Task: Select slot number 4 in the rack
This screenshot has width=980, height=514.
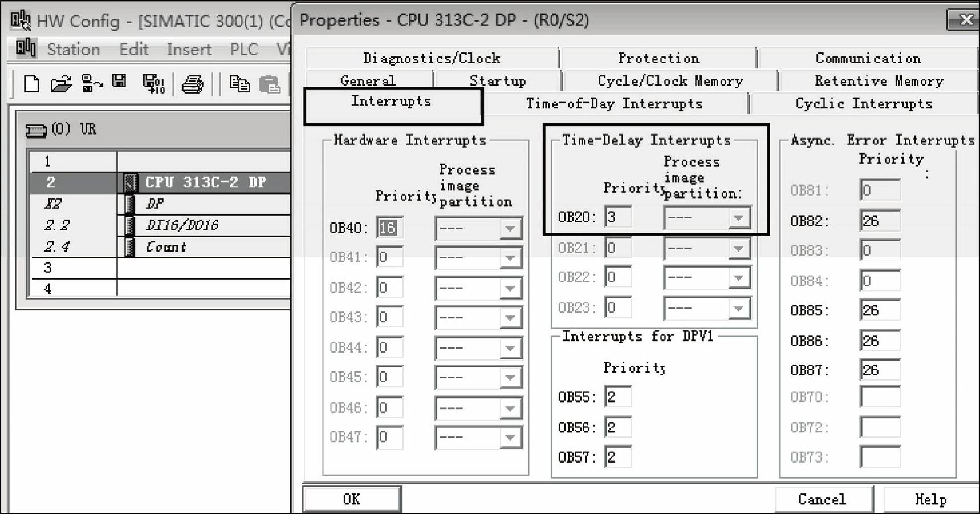Action: click(48, 289)
